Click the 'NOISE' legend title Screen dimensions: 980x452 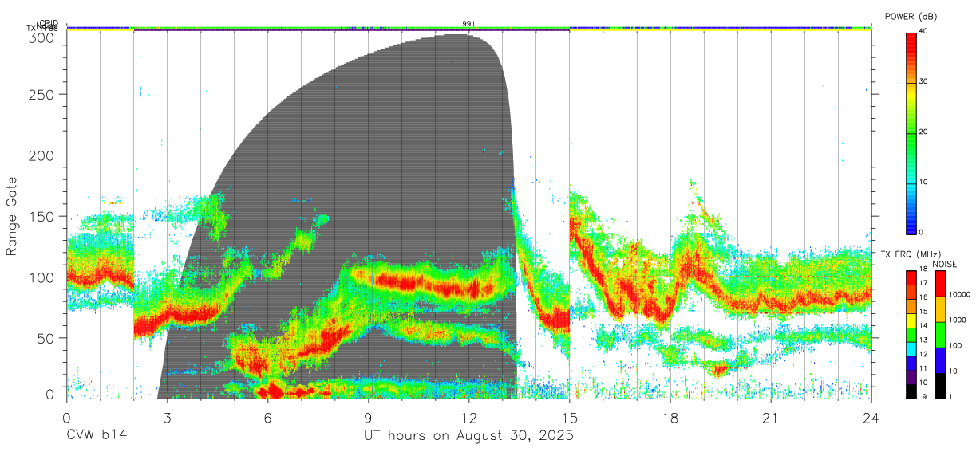[x=944, y=264]
